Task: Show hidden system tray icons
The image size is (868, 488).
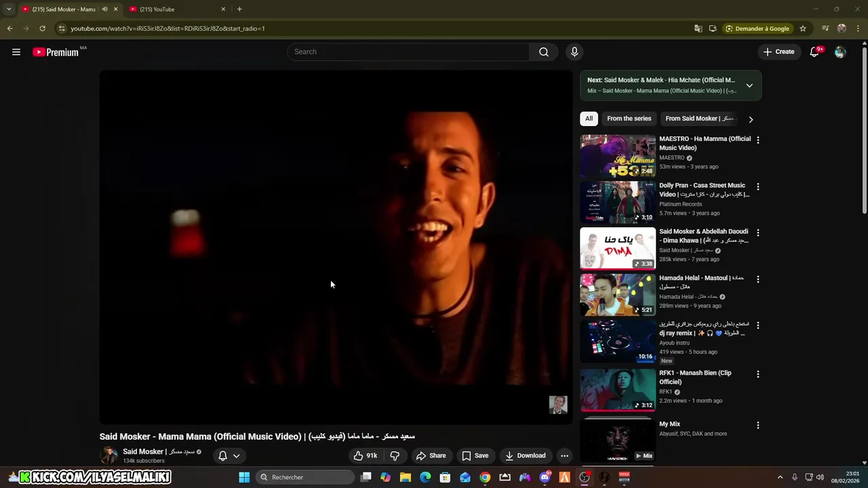Action: [780, 477]
